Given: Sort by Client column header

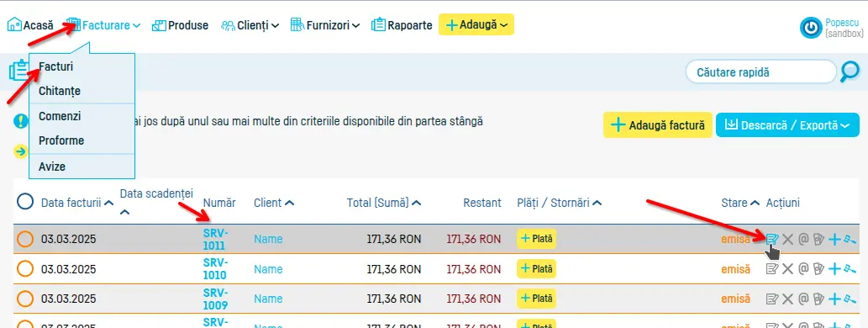Looking at the screenshot, I should coord(274,203).
